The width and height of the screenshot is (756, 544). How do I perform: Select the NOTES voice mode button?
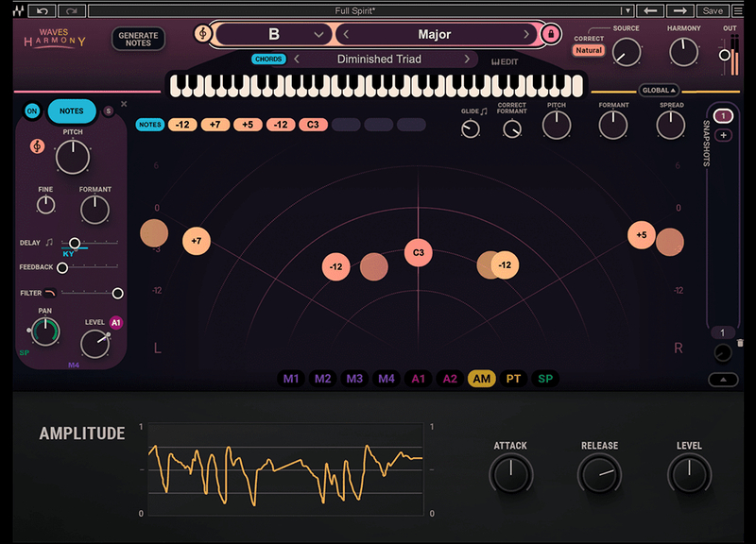72,110
